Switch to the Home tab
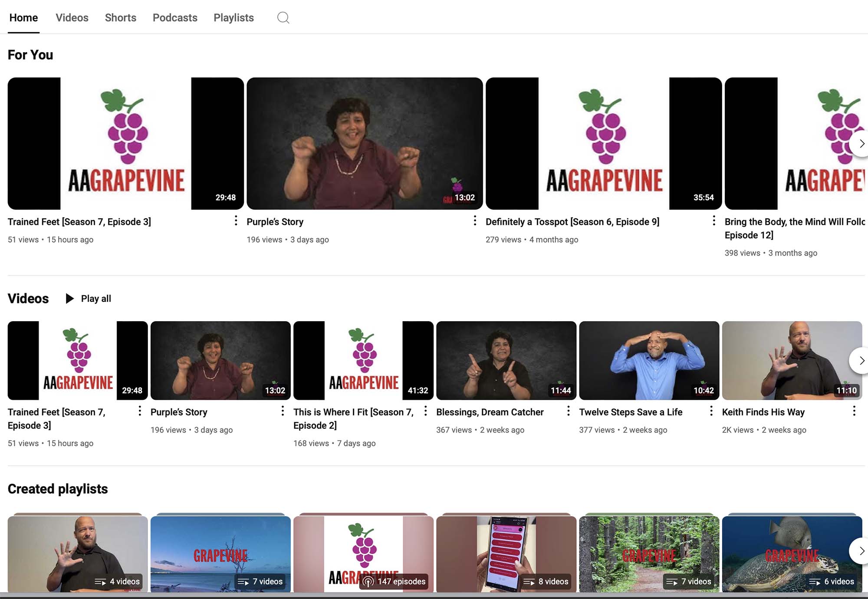The height and width of the screenshot is (599, 868). pos(23,18)
